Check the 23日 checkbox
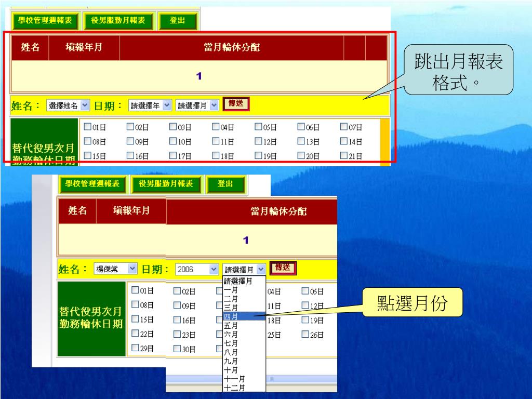This screenshot has width=532, height=399. pyautogui.click(x=177, y=334)
